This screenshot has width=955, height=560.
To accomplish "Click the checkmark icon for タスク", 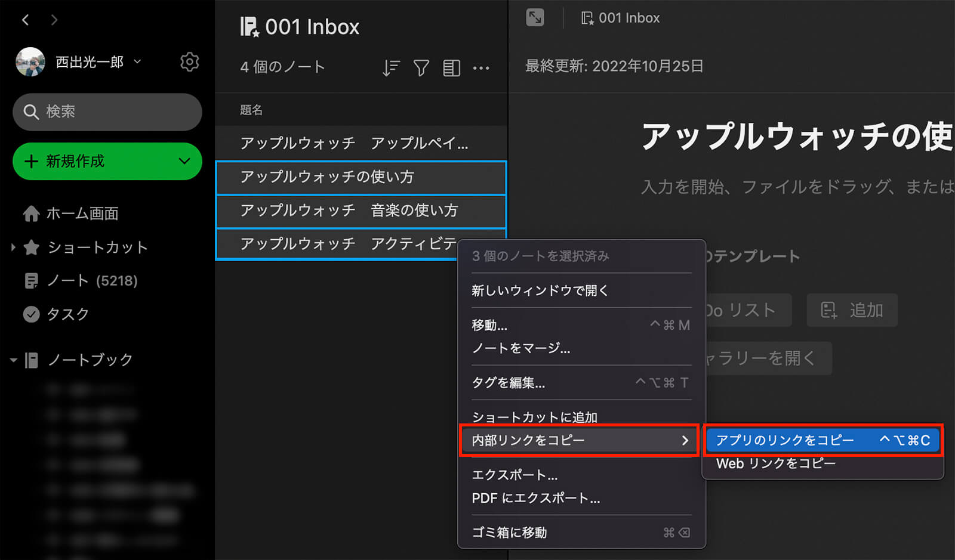I will tap(31, 314).
